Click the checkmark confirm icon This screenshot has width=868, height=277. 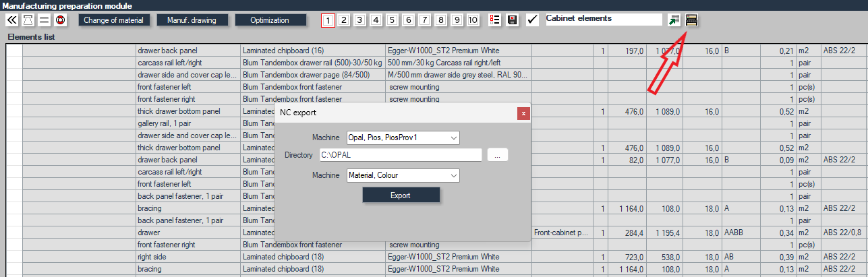click(532, 20)
